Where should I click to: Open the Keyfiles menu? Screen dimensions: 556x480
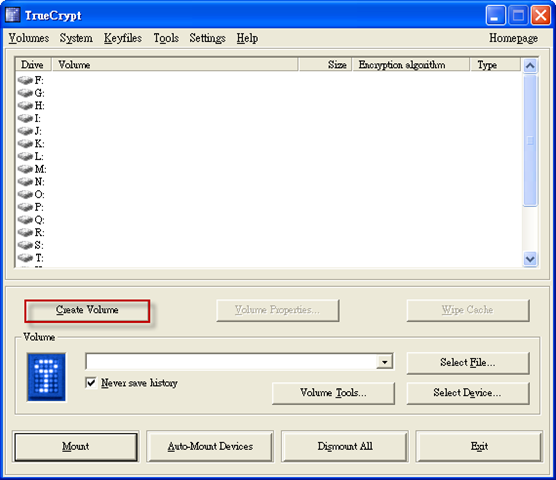[x=123, y=38]
